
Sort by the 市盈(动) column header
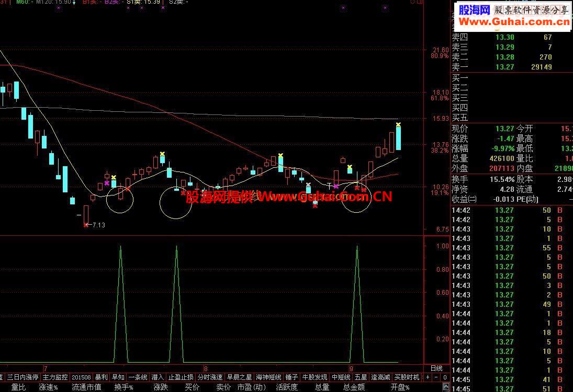pyautogui.click(x=251, y=387)
